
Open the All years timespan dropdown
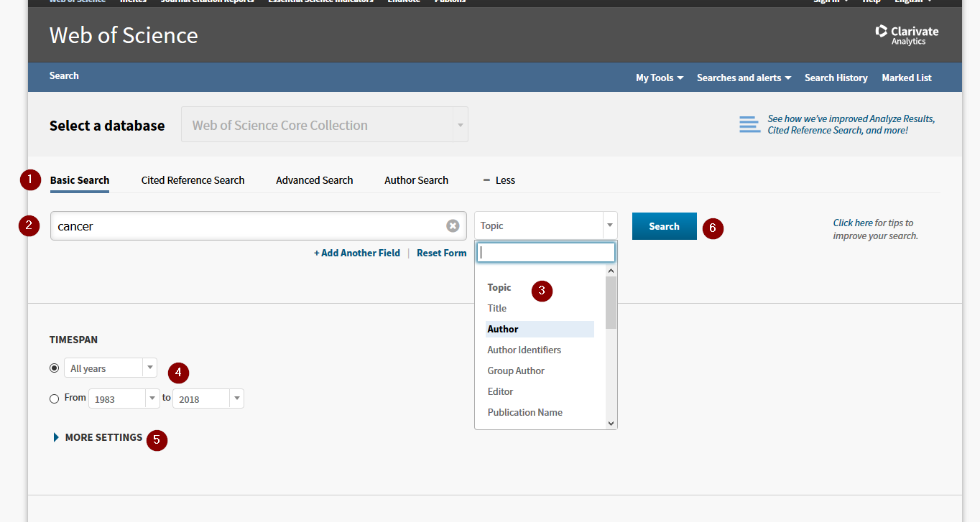[111, 368]
